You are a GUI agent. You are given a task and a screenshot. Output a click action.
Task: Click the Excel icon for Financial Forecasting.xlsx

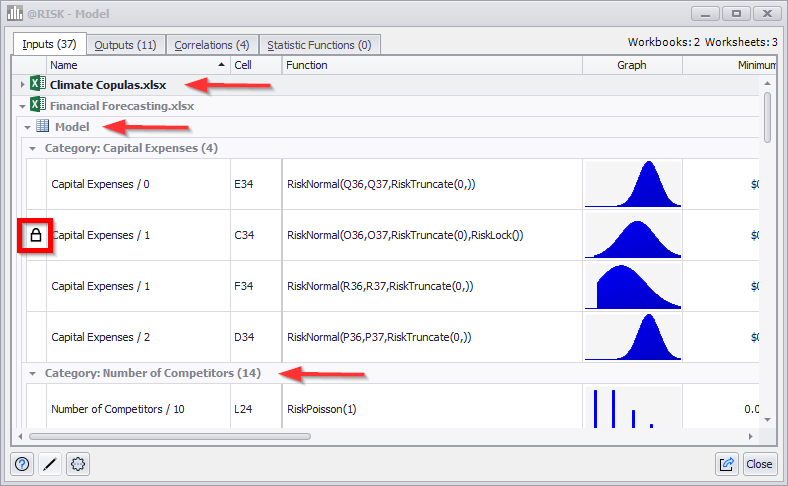coord(38,106)
